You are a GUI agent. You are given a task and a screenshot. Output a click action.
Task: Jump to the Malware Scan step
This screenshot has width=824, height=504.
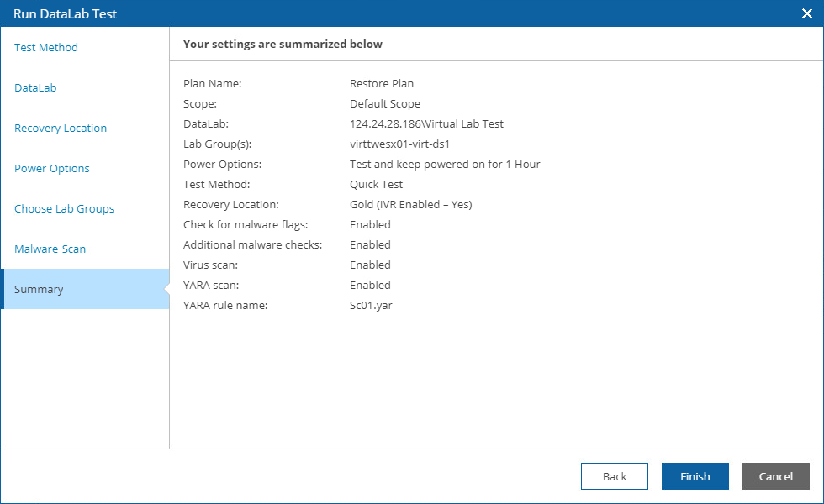(x=50, y=249)
